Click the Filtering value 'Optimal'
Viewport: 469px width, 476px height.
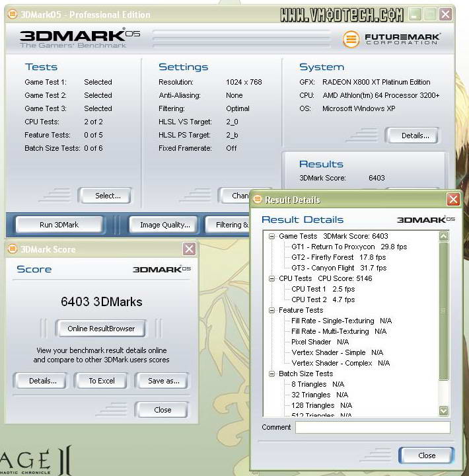[238, 108]
